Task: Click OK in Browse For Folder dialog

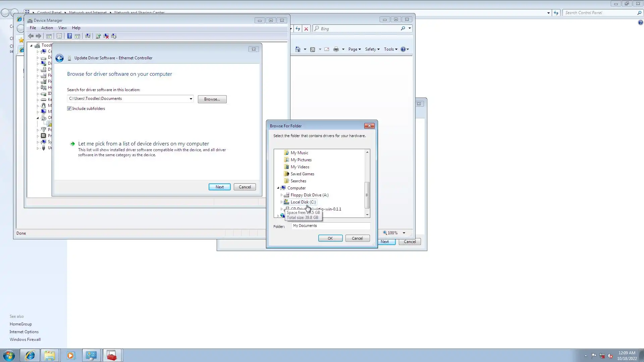Action: [x=330, y=238]
